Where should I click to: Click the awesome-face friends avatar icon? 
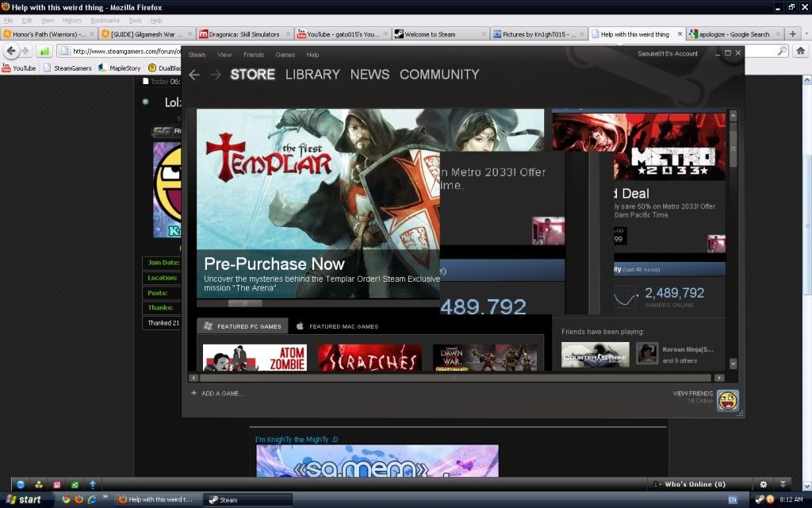(728, 401)
